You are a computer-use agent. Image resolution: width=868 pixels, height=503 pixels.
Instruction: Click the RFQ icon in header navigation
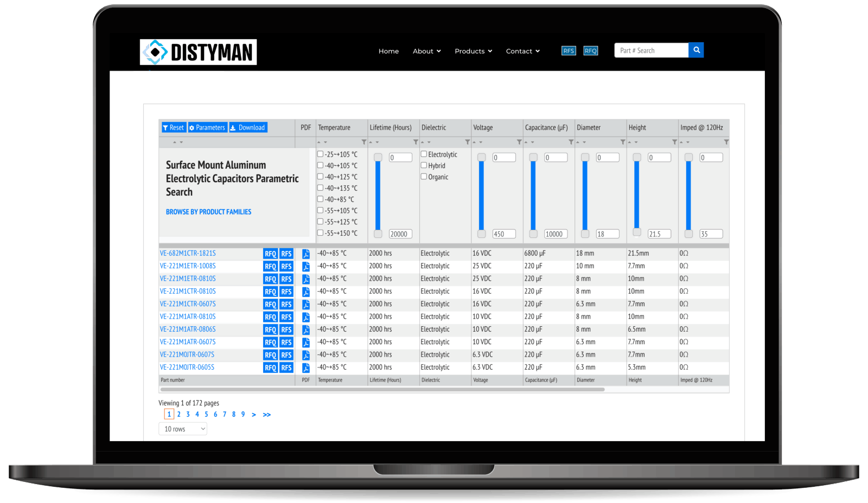590,51
